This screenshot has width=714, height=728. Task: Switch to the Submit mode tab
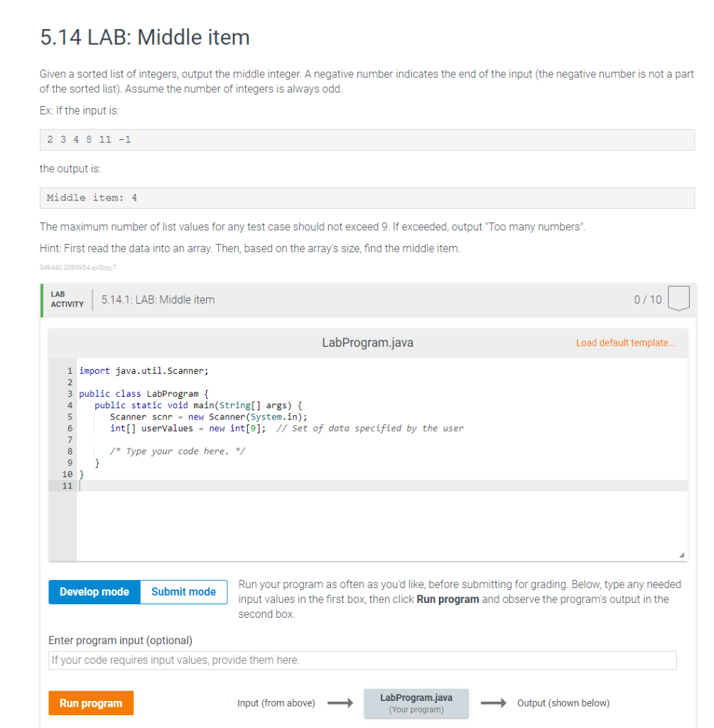pyautogui.click(x=183, y=591)
